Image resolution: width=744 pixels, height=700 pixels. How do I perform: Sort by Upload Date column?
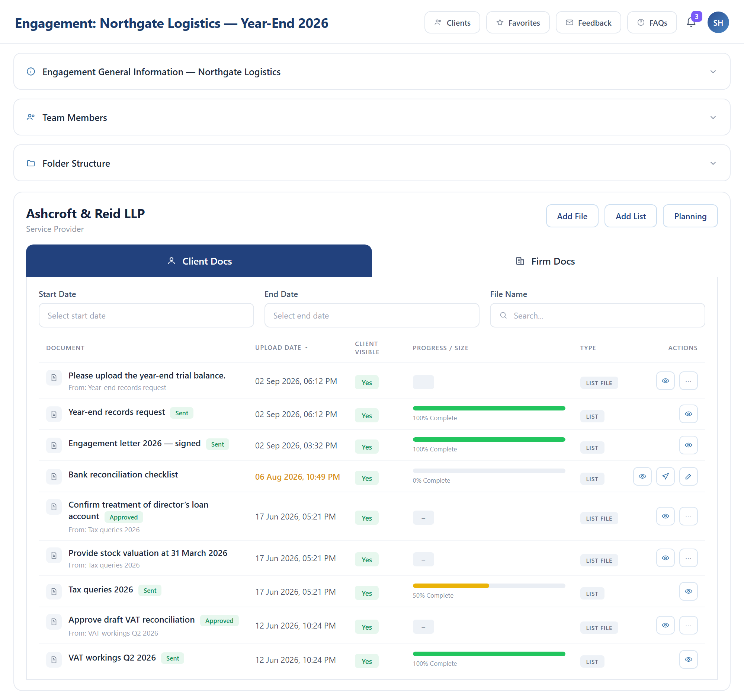[x=282, y=347]
